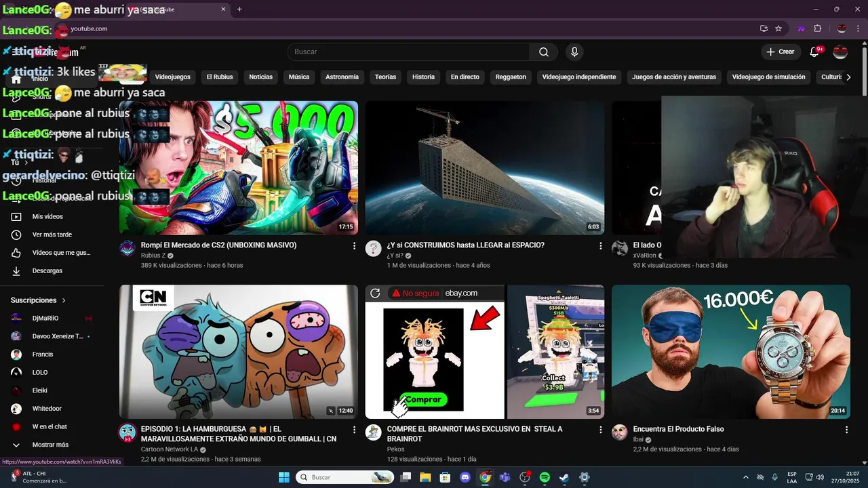The width and height of the screenshot is (868, 488).
Task: Open a new browser tab
Action: [x=239, y=9]
